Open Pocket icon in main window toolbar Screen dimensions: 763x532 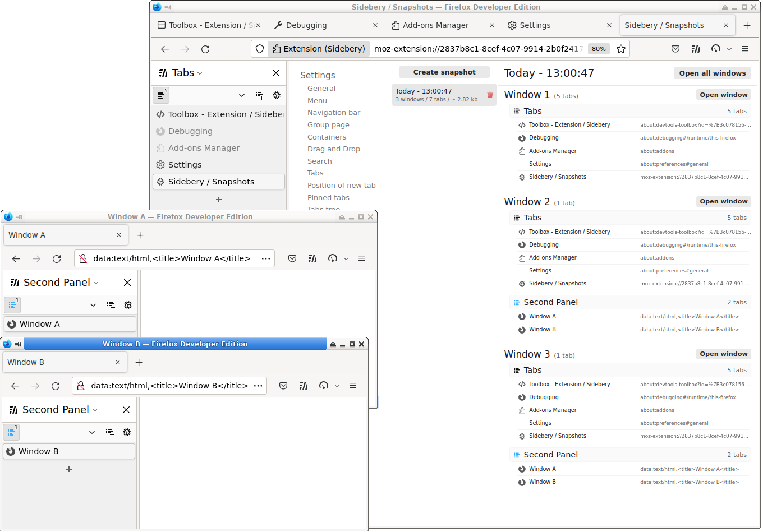(x=675, y=49)
